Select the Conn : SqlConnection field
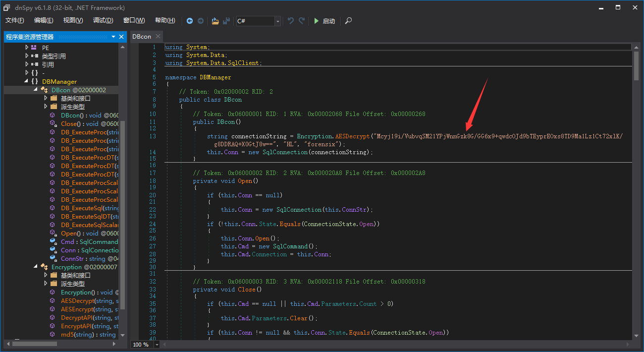The width and height of the screenshot is (644, 352). click(90, 250)
